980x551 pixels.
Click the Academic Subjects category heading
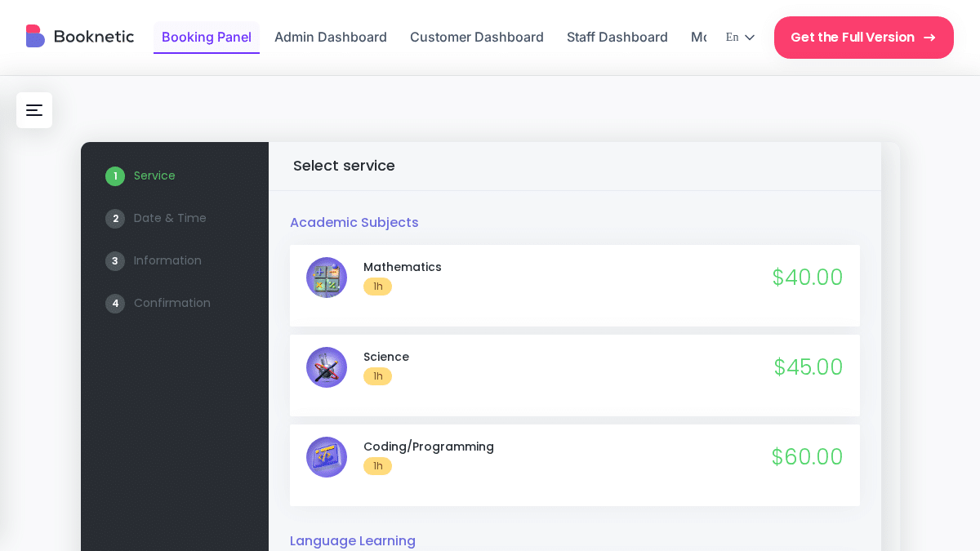354,222
